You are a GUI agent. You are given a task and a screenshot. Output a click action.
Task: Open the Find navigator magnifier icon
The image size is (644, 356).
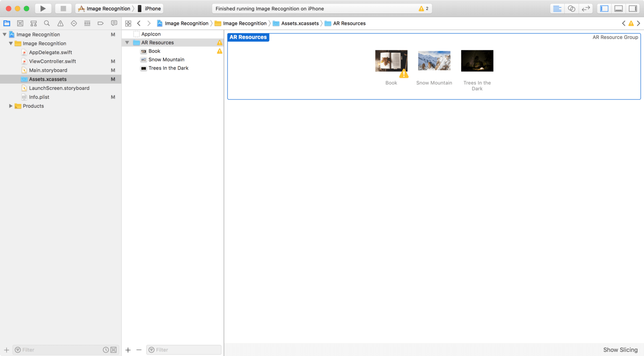(47, 23)
